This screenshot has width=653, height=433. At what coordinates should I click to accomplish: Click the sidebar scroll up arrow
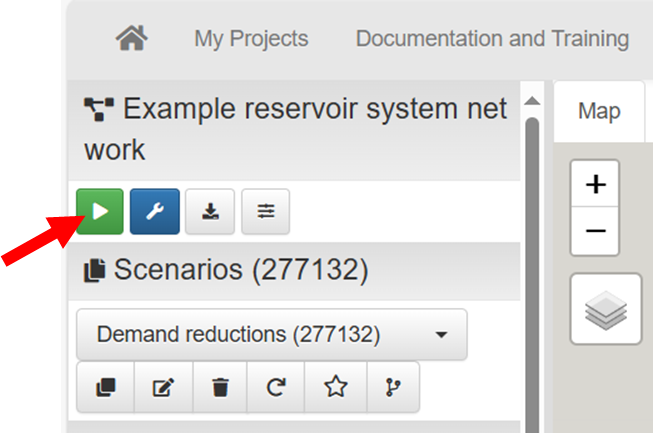(x=532, y=101)
